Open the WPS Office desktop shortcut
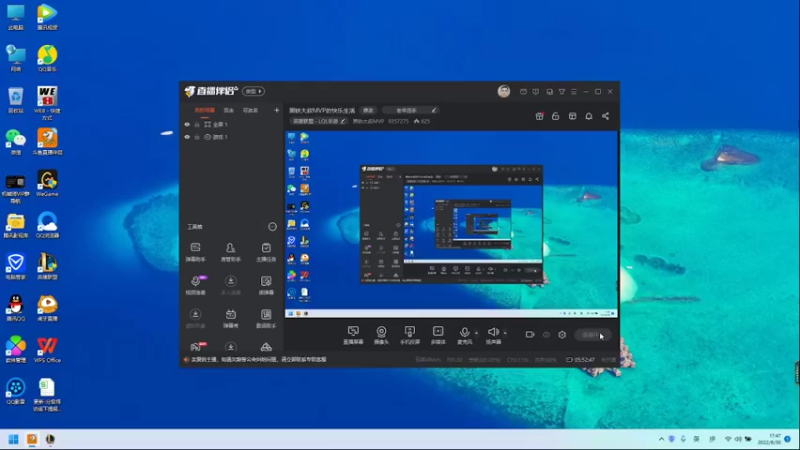 (x=47, y=349)
